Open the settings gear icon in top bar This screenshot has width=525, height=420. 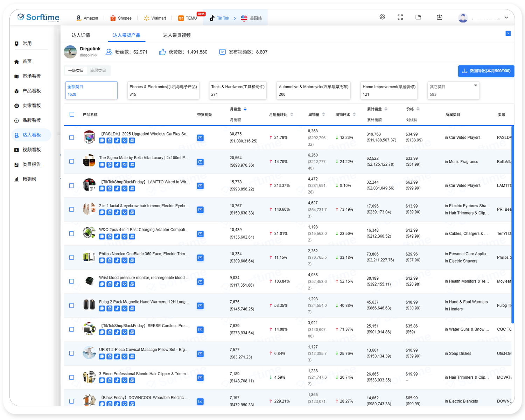(x=382, y=17)
